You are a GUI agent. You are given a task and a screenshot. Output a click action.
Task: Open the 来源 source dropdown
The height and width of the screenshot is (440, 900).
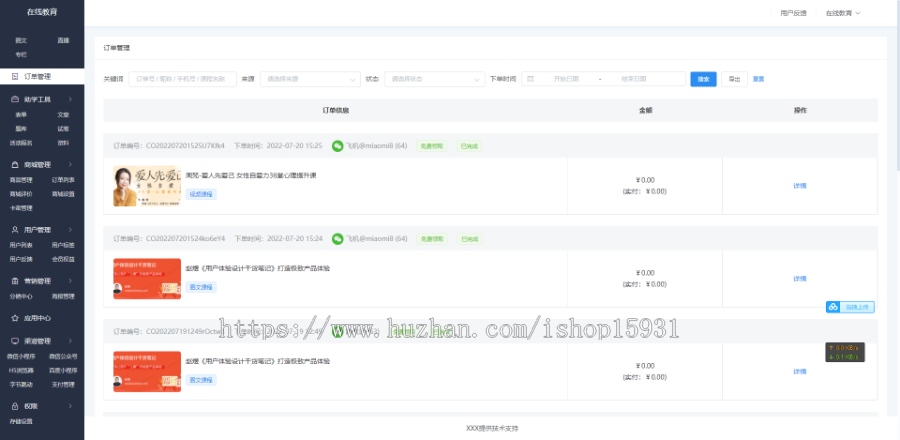[311, 79]
